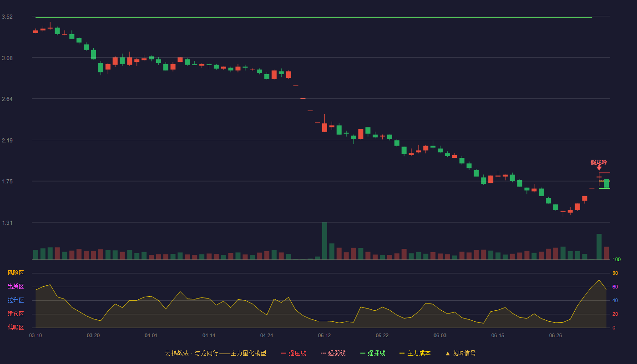Click the last green candlestick under 假龙吟

pyautogui.click(x=606, y=183)
